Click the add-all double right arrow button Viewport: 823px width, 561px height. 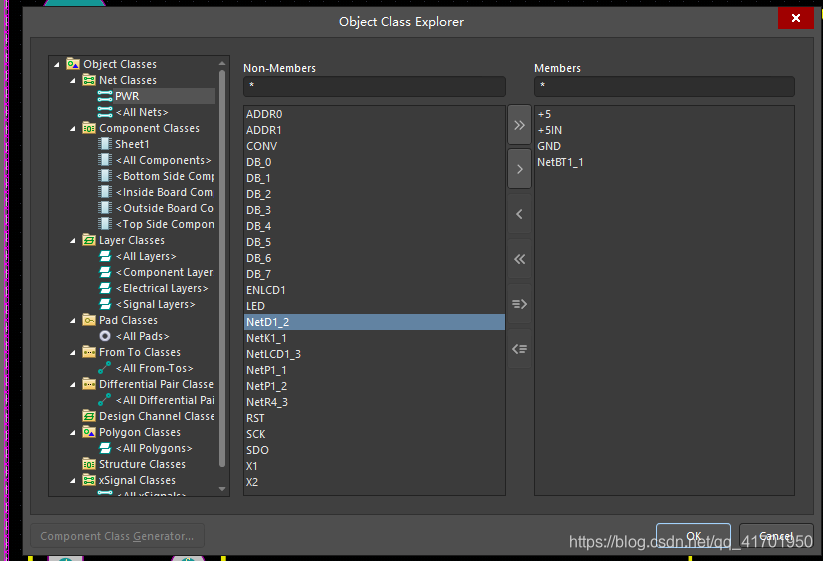click(519, 125)
